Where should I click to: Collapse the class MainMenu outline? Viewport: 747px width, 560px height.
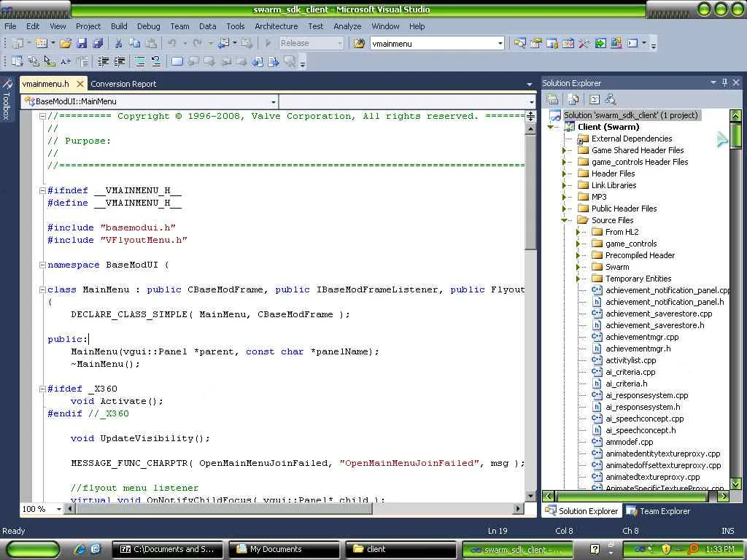(42, 289)
